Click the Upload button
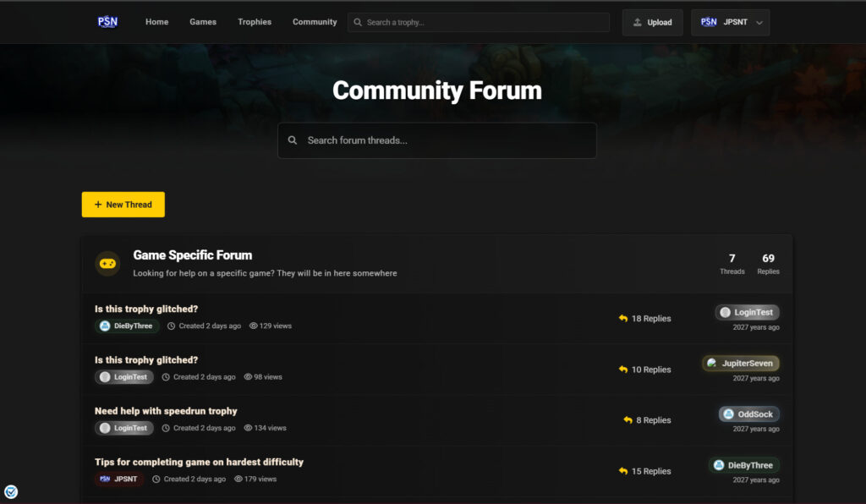 652,23
